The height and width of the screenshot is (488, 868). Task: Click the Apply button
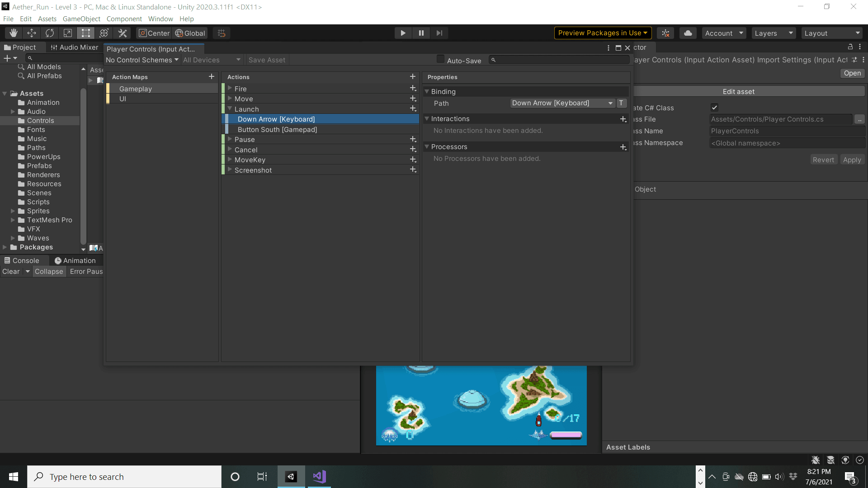[x=852, y=160]
